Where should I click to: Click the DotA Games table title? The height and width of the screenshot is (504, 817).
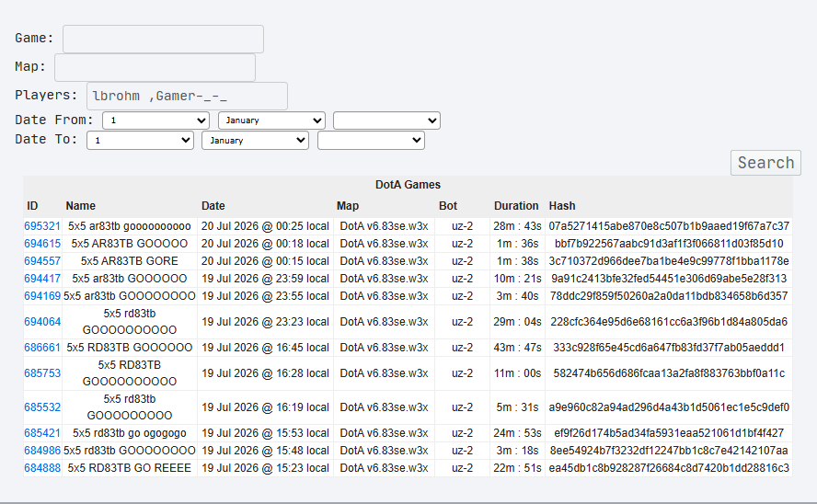click(408, 185)
